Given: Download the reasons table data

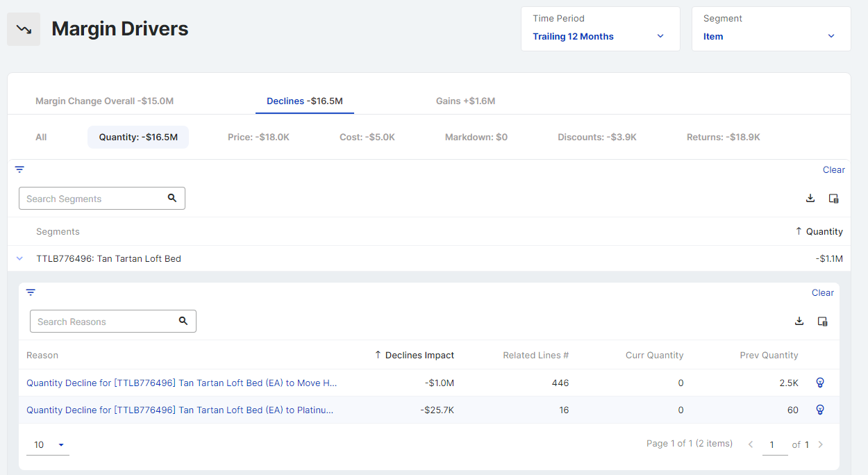Looking at the screenshot, I should [799, 321].
